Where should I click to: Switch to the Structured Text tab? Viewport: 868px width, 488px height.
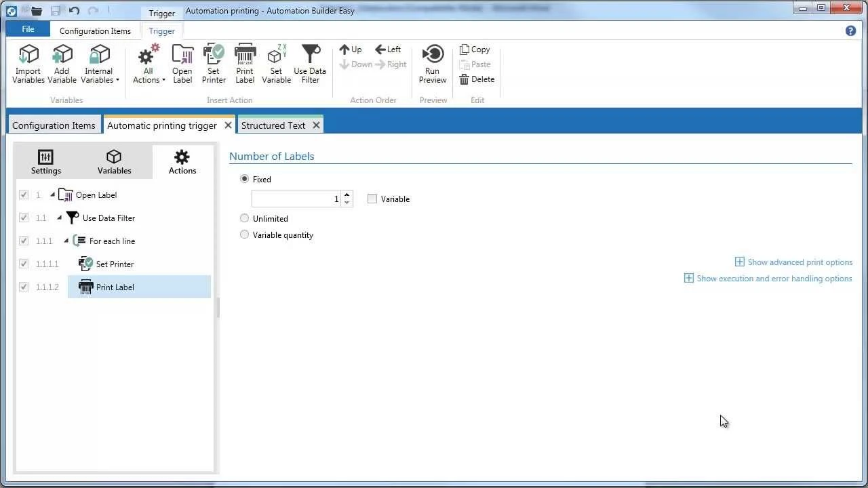[x=274, y=125]
